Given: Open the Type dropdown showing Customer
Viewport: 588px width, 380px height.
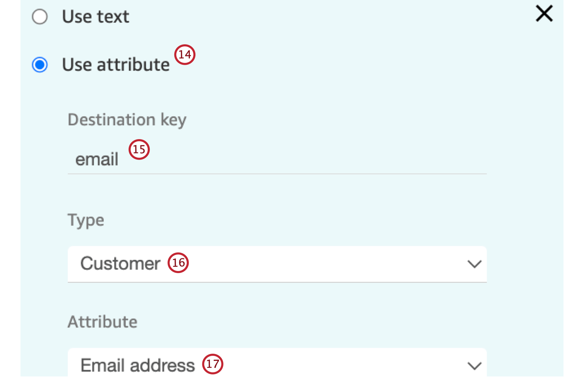Looking at the screenshot, I should (277, 264).
